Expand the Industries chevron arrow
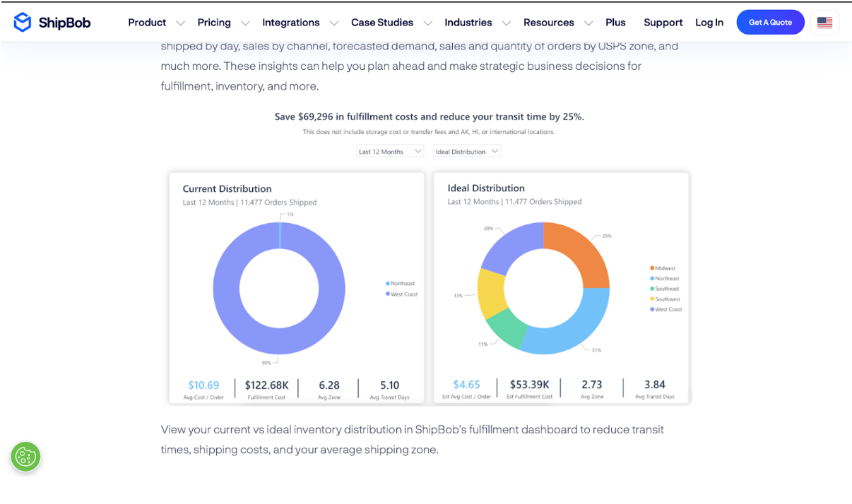 click(506, 23)
